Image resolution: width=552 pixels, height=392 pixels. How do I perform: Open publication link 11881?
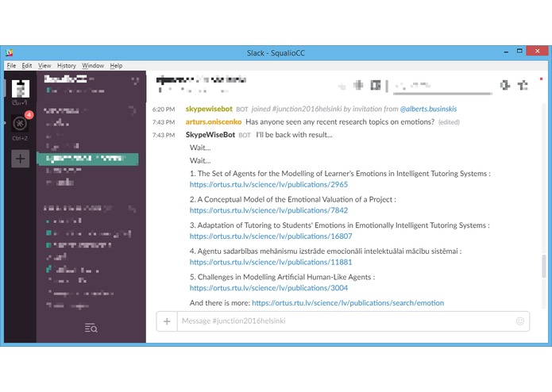(x=271, y=262)
